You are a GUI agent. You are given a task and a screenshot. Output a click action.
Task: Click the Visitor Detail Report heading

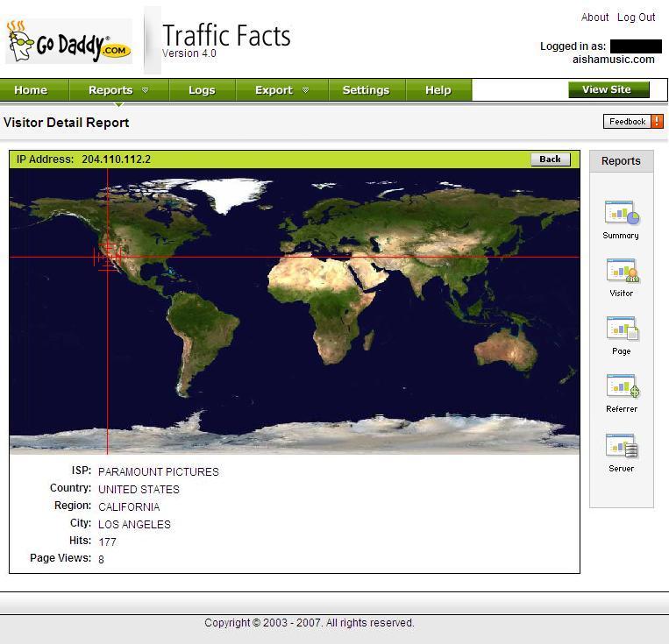(x=66, y=123)
